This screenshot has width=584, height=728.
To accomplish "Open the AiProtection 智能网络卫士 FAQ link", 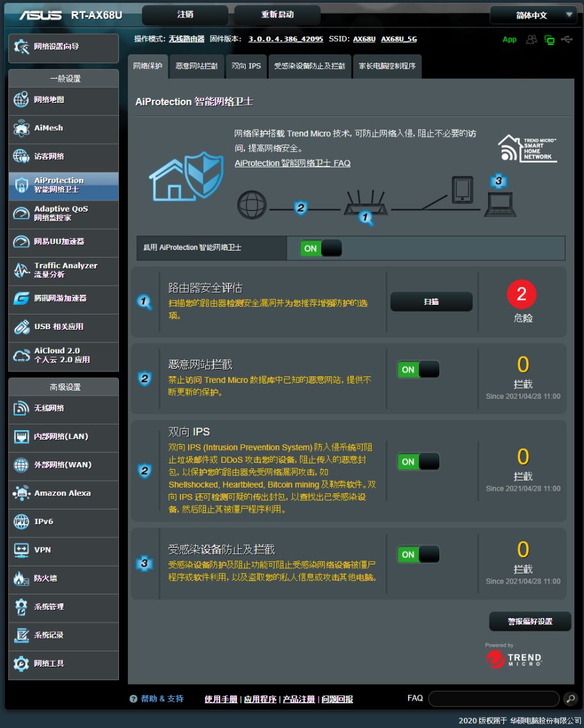I will (292, 163).
